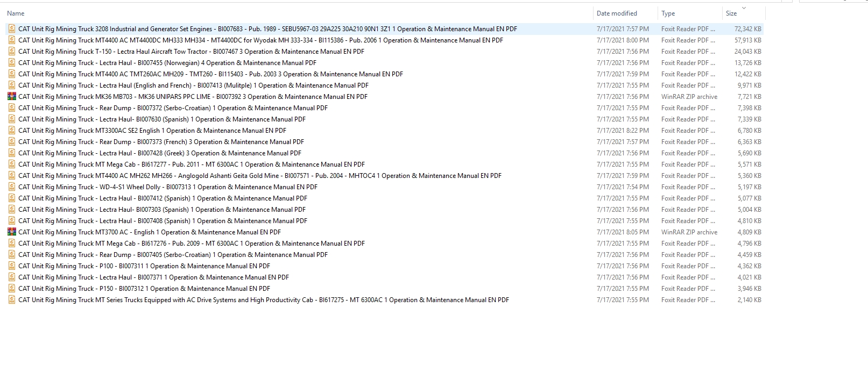868x379 pixels.
Task: Click the PDF icon of the BI007372 Serbo-Croatian file
Action: pyautogui.click(x=12, y=108)
